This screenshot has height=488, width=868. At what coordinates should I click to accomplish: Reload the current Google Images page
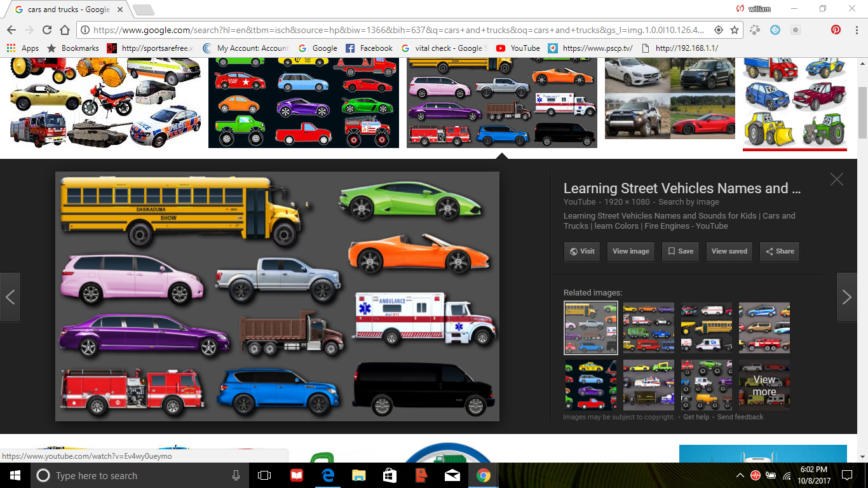tap(46, 30)
